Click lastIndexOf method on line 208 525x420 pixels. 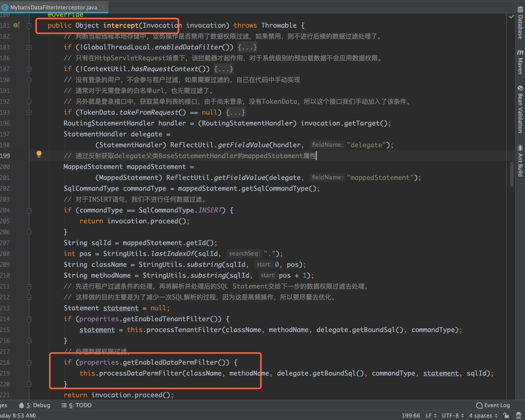coord(172,254)
